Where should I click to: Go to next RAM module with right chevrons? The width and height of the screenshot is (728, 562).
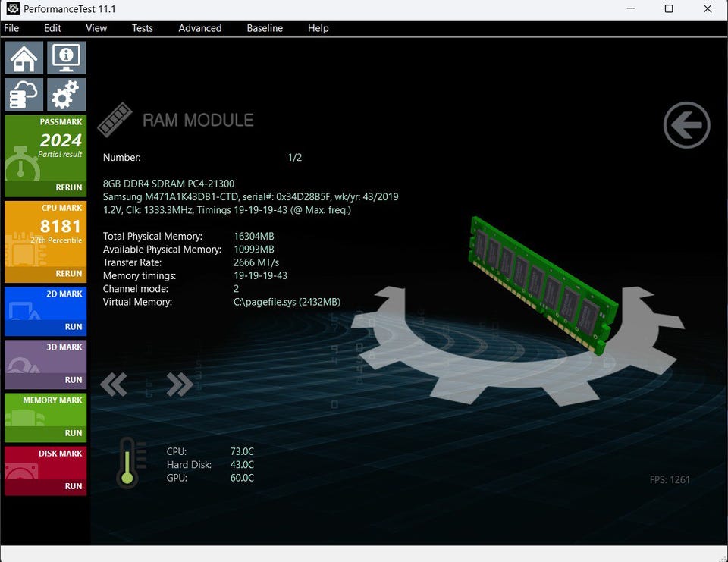pyautogui.click(x=179, y=385)
